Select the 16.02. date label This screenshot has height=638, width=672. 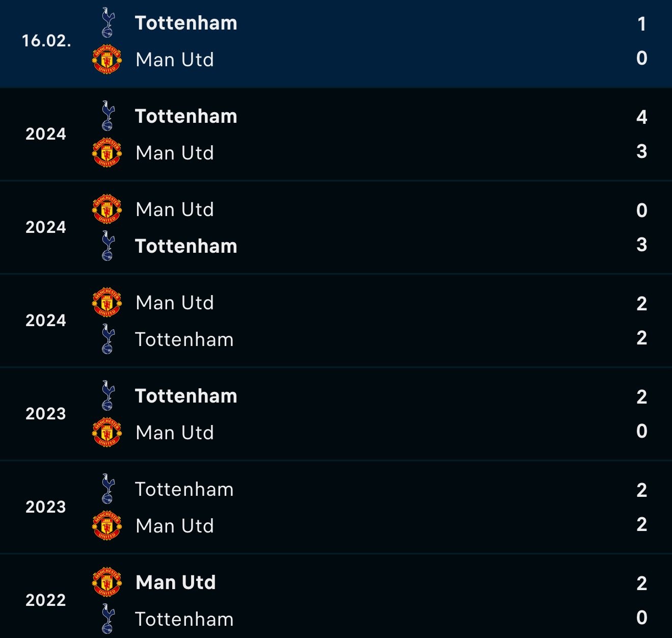(x=46, y=41)
